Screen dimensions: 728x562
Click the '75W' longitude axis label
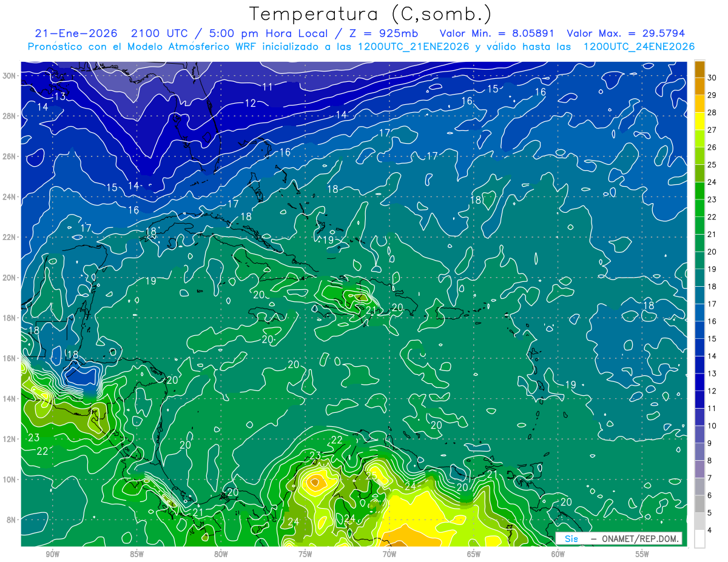(305, 555)
